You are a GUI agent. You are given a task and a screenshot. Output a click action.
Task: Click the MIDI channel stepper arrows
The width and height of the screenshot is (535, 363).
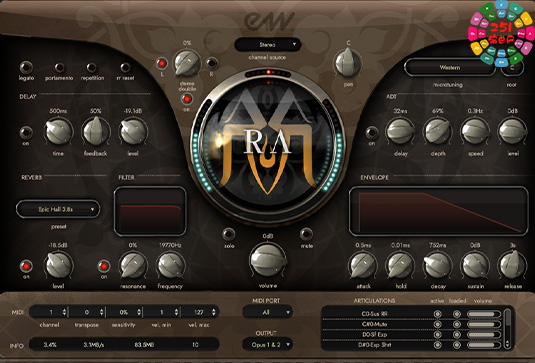pos(64,312)
